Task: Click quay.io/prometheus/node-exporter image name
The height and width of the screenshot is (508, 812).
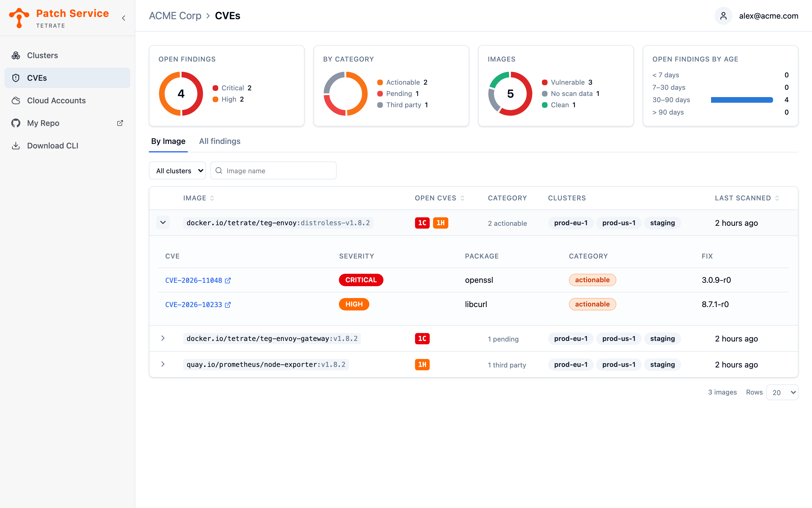Action: (266, 365)
